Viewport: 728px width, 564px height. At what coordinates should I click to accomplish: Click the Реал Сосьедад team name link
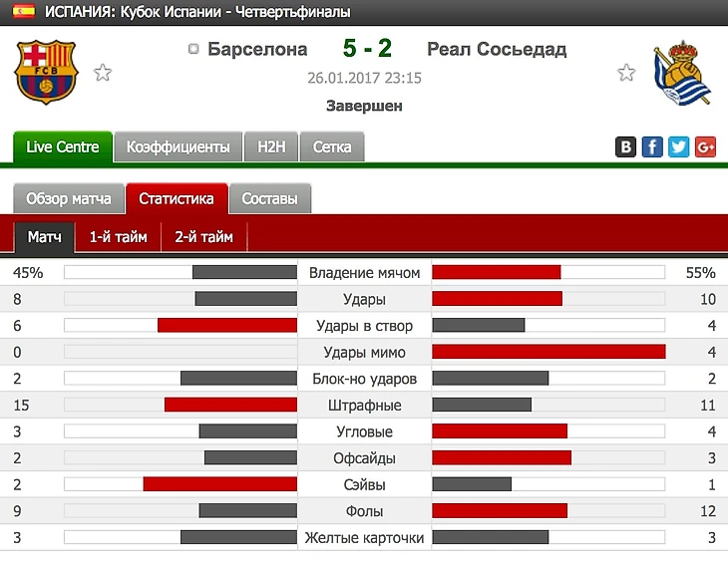pos(497,49)
